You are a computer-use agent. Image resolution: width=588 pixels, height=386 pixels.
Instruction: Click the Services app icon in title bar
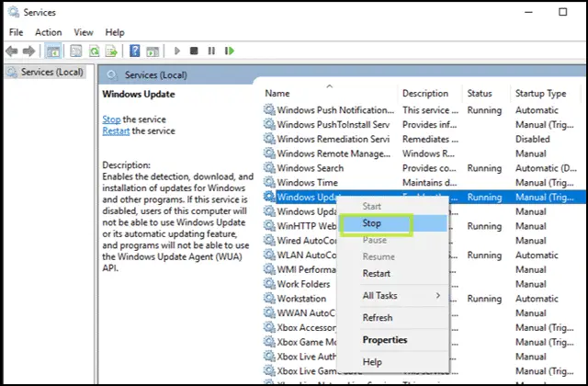[14, 12]
